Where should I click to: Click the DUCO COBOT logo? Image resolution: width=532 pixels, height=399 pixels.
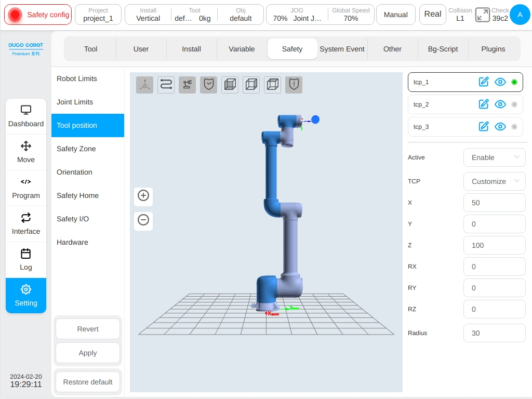coord(26,49)
